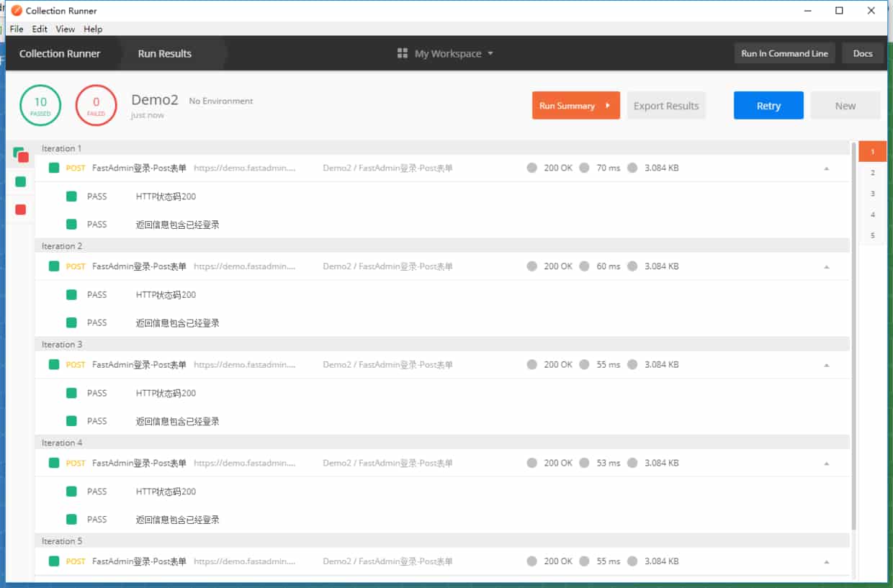This screenshot has height=588, width=893.
Task: Select the all-results filter (green and red squares)
Action: pos(20,154)
